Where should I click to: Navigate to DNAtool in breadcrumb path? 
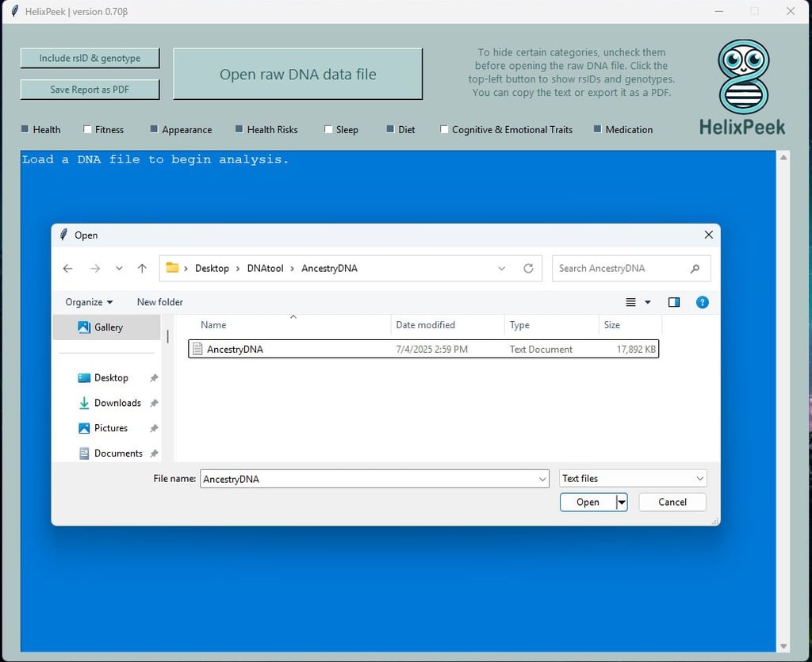tap(265, 268)
